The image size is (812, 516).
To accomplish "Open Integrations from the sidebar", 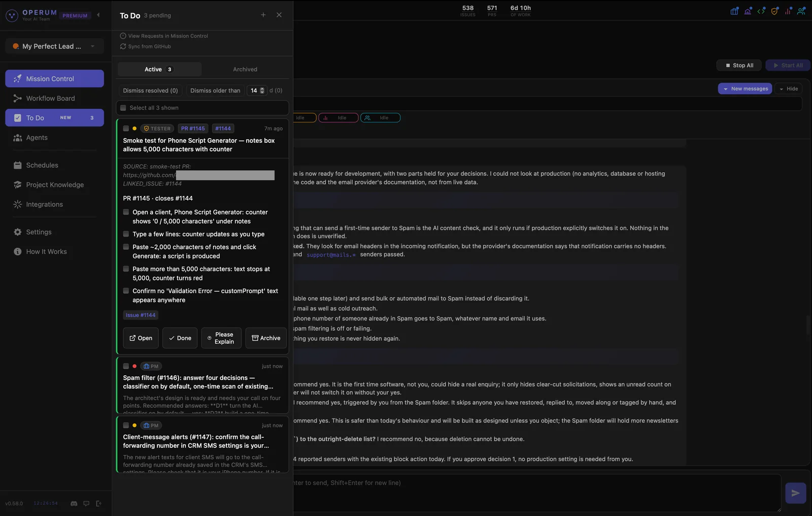I will tap(54, 205).
